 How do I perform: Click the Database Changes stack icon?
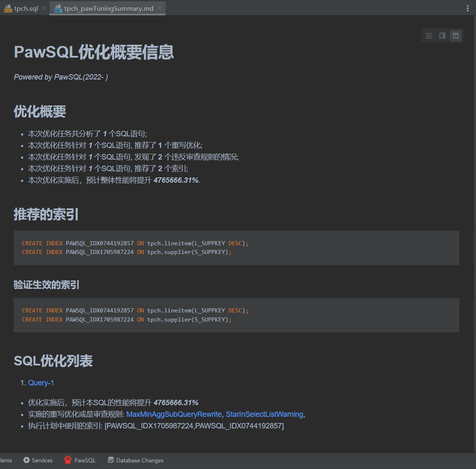click(111, 460)
